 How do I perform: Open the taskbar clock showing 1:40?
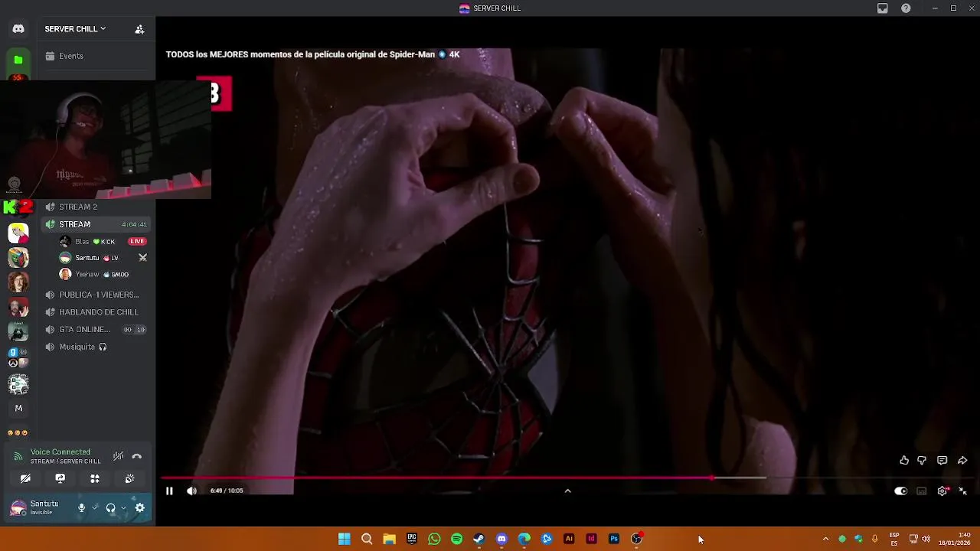954,539
